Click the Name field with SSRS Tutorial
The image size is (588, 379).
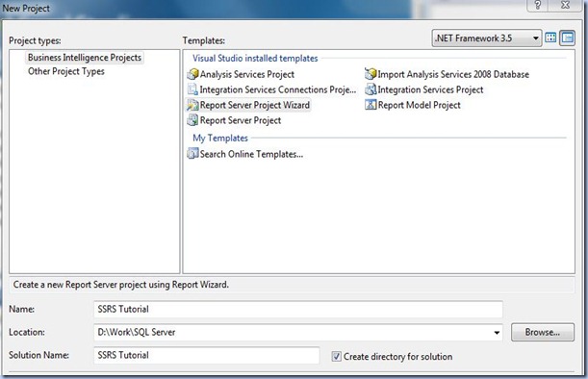(x=298, y=310)
